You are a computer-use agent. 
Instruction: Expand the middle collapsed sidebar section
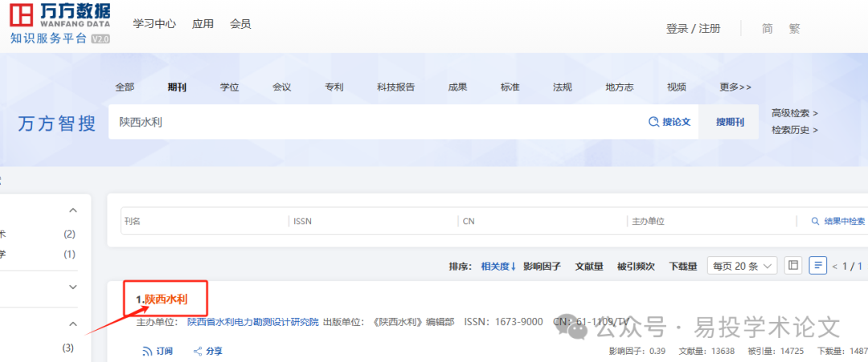point(73,287)
